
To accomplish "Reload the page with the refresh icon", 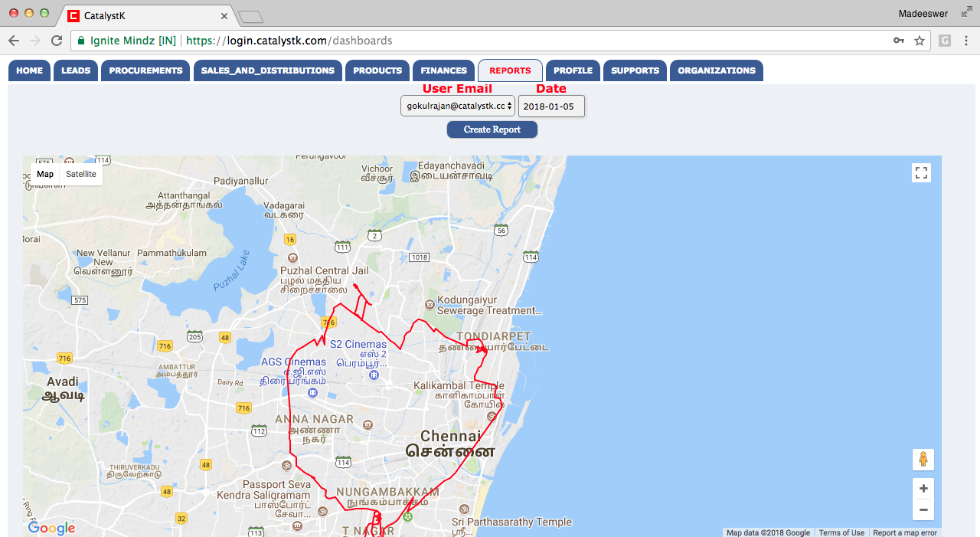I will [x=56, y=41].
